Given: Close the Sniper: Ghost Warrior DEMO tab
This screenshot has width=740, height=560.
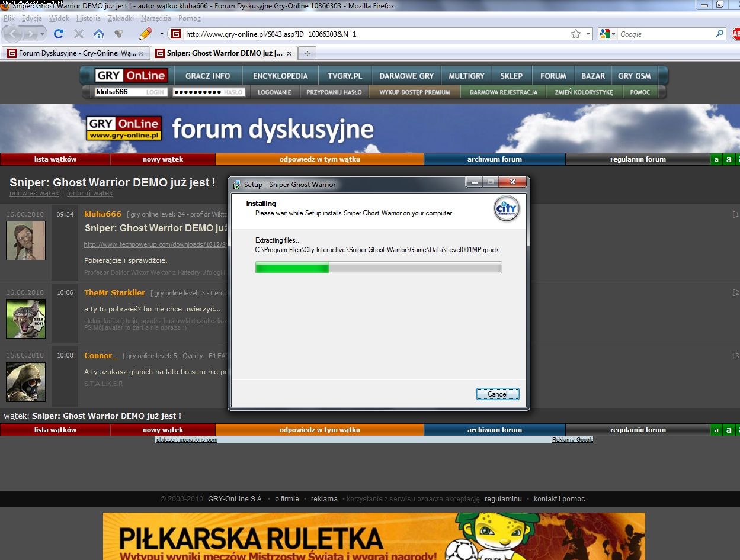Looking at the screenshot, I should pos(289,53).
